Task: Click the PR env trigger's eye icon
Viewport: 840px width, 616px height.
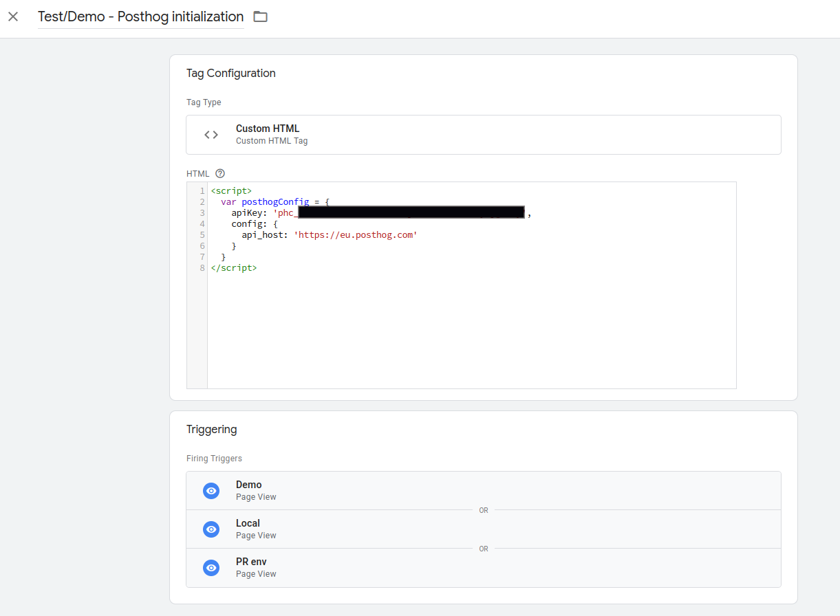Action: pos(211,567)
